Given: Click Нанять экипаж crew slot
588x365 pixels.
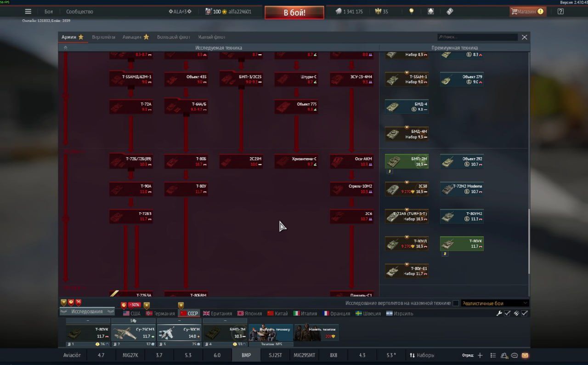Looking at the screenshot, I should [317, 333].
